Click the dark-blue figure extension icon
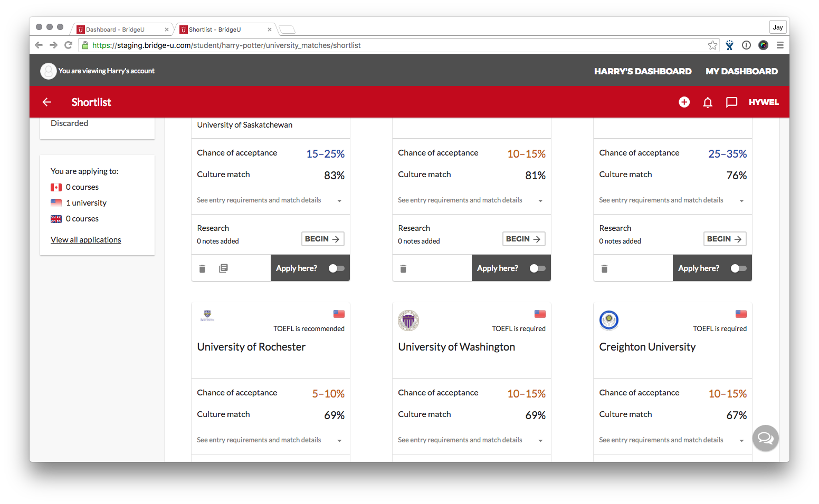Screen dimensions: 819x504 (x=729, y=45)
